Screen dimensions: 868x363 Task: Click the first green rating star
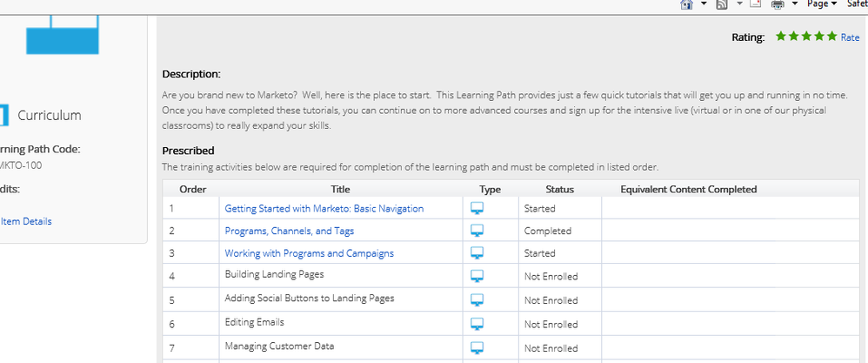(x=780, y=37)
